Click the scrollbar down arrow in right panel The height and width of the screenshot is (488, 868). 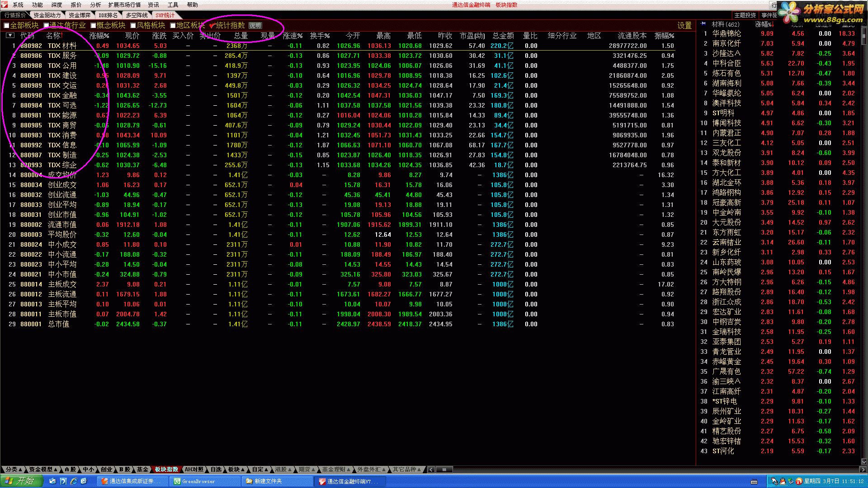[864, 462]
